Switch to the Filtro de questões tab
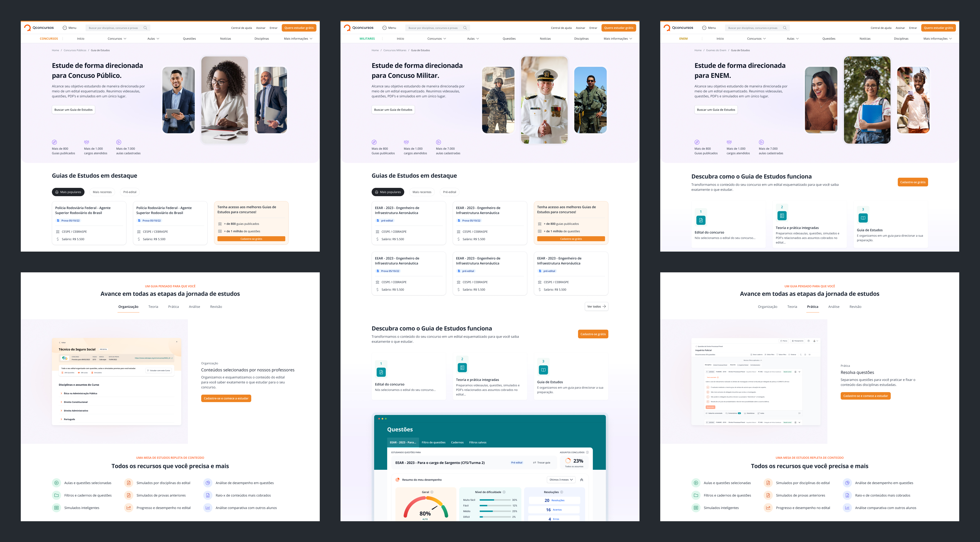Screen dimensions: 980x542 433,442
